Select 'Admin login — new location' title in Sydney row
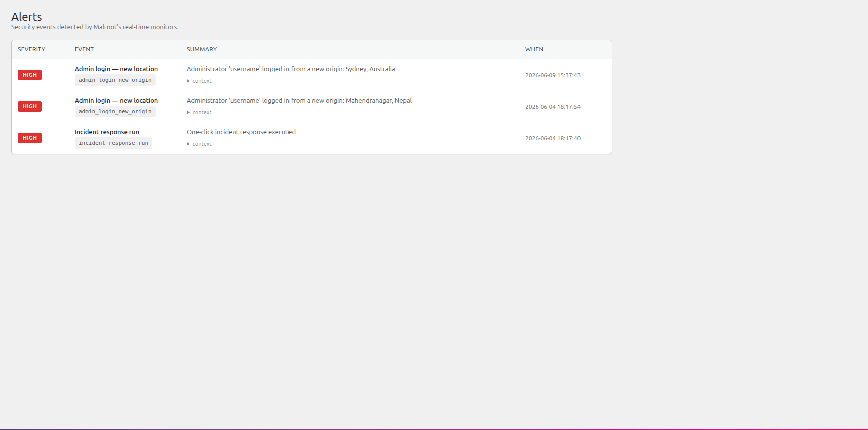 pyautogui.click(x=116, y=69)
